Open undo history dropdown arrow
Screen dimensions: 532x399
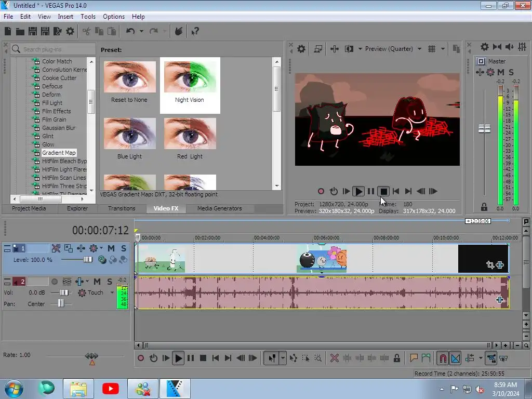[141, 32]
